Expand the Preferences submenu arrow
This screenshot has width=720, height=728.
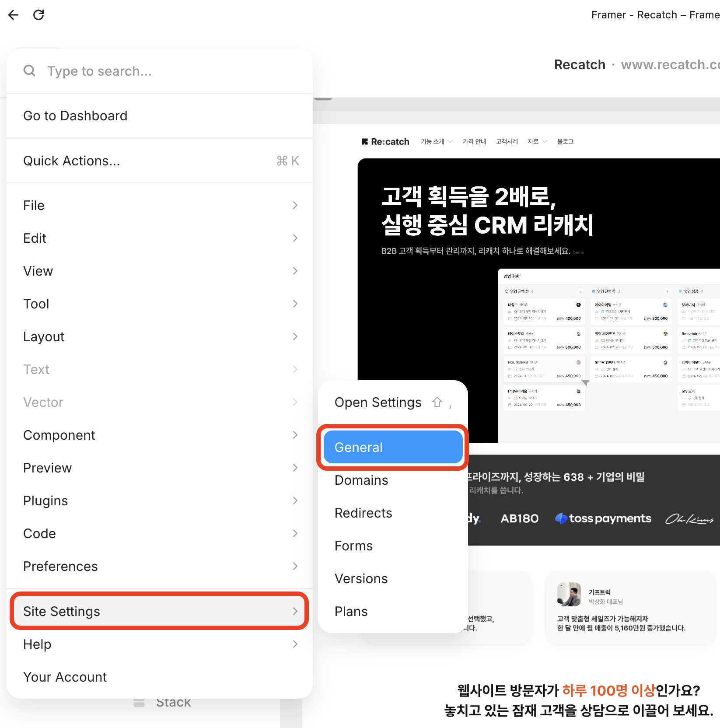point(295,566)
